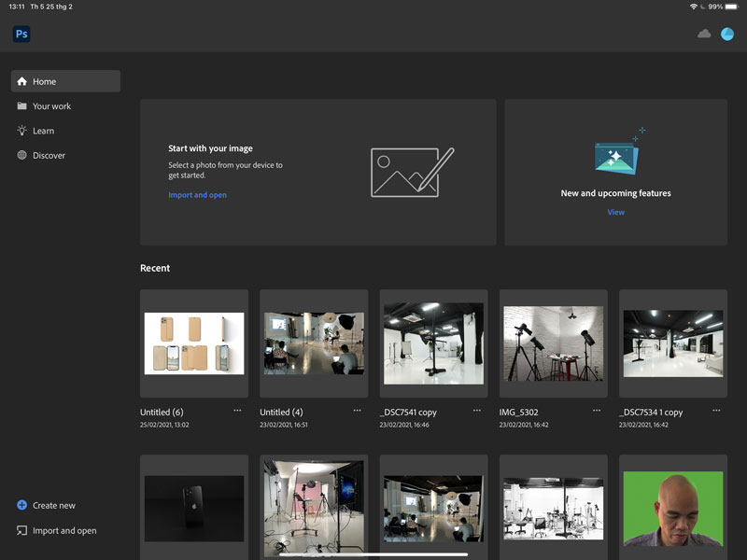This screenshot has height=560, width=747.
Task: Click the Photoshop Ps logo icon
Action: (x=21, y=34)
